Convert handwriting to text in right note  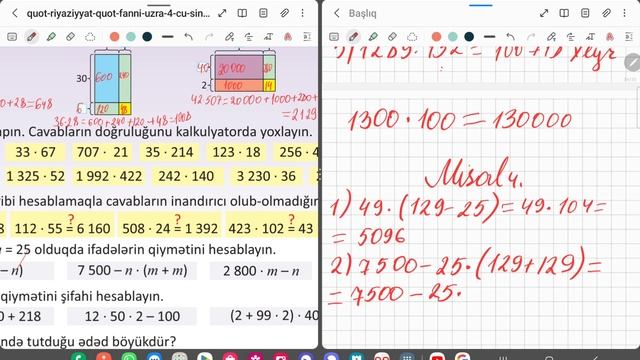pyautogui.click(x=590, y=37)
